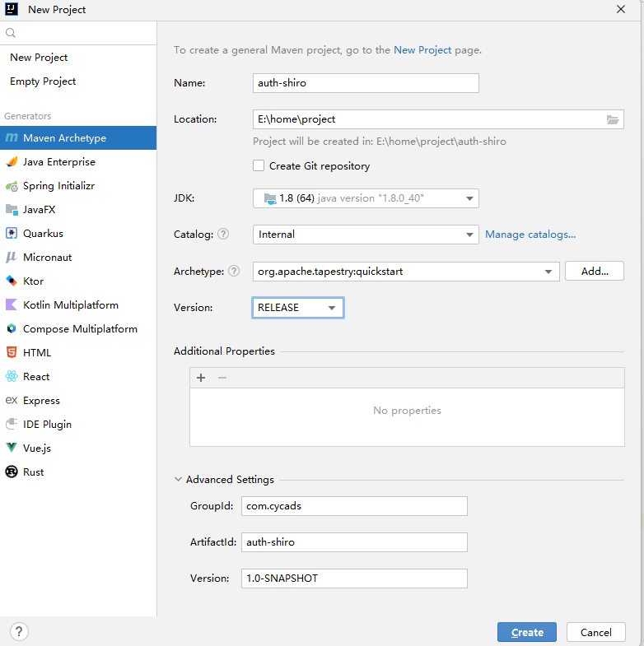Open the Help button at bottom left
The width and height of the screenshot is (644, 646).
click(18, 632)
